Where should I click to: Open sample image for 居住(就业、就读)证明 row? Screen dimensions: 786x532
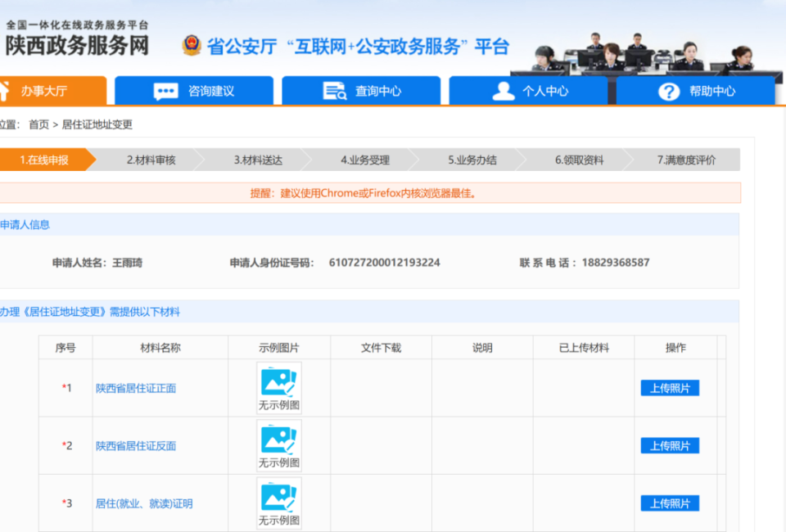[279, 503]
